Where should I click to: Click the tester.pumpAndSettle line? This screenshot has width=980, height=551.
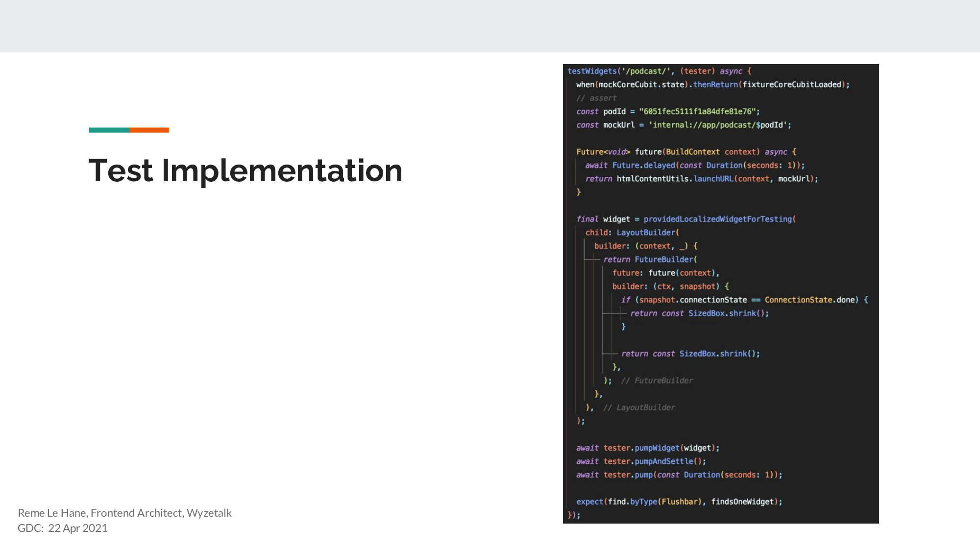641,461
